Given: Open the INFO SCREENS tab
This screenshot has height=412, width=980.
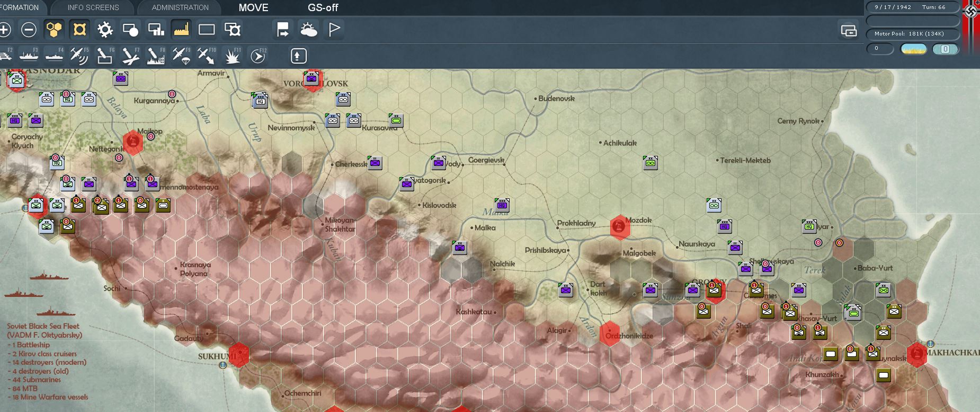Looking at the screenshot, I should tap(93, 7).
